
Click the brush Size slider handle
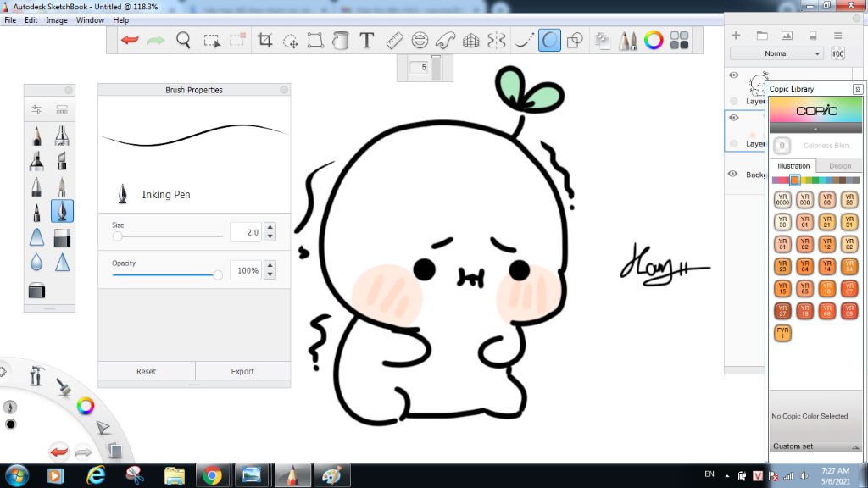[117, 236]
